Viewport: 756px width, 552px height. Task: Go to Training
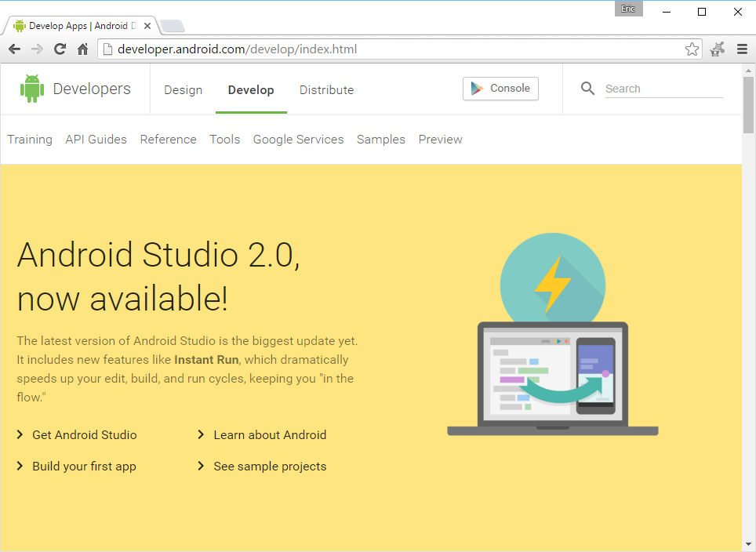[30, 140]
